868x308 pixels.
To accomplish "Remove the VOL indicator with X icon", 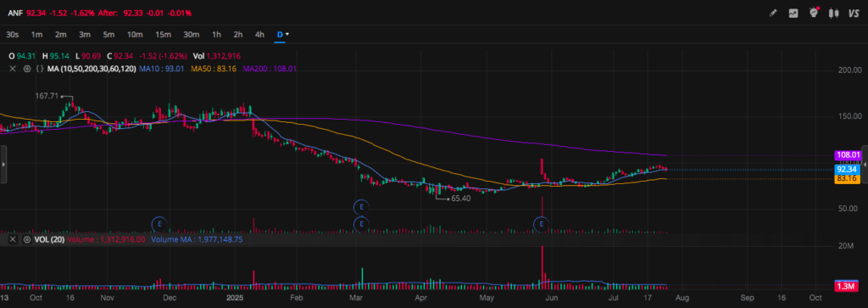I will click(13, 240).
